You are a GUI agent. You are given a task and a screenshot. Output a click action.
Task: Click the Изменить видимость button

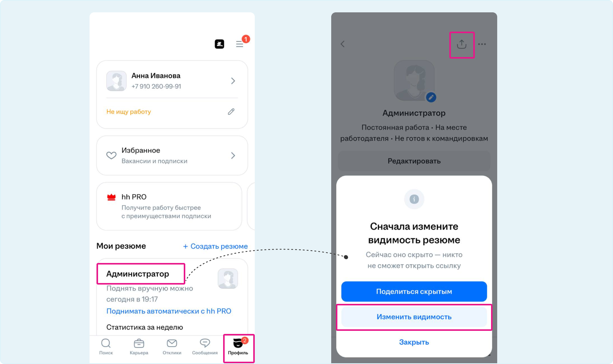[x=414, y=317]
